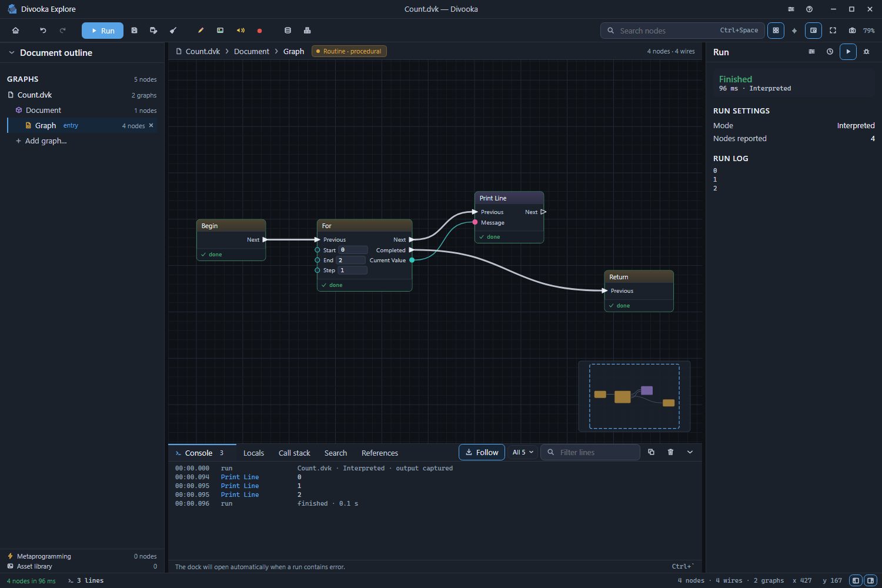The width and height of the screenshot is (882, 588).
Task: Close the Graph entry in outline
Action: point(151,125)
